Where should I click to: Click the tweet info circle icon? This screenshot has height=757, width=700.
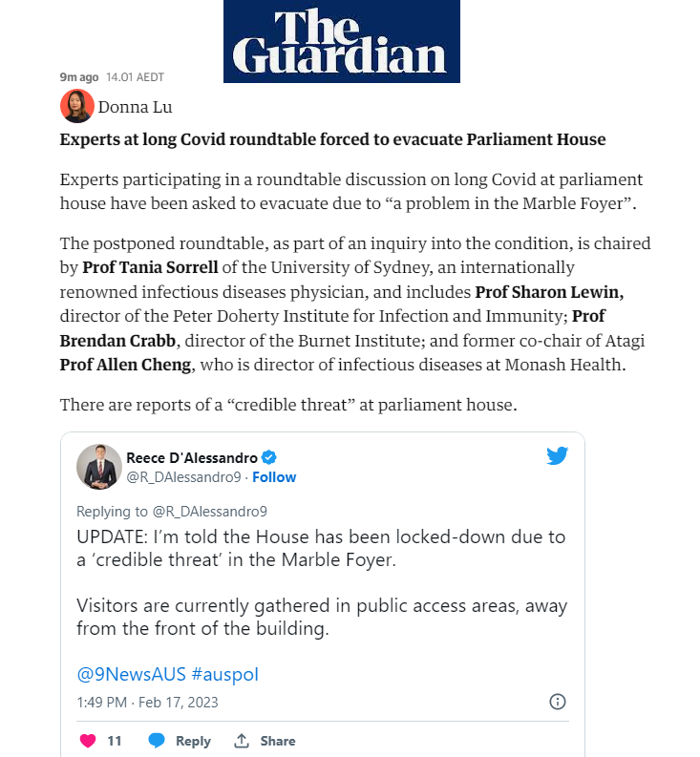(x=558, y=702)
